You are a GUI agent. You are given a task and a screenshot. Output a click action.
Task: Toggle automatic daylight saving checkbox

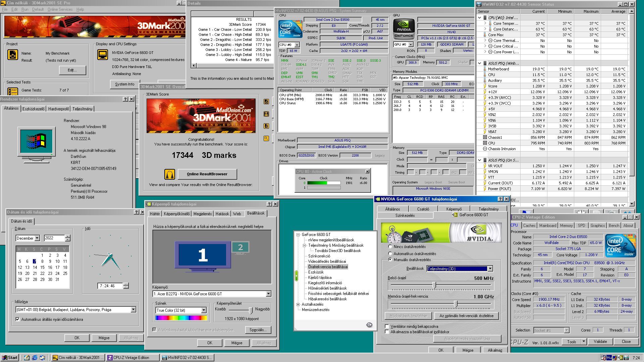coord(18,319)
